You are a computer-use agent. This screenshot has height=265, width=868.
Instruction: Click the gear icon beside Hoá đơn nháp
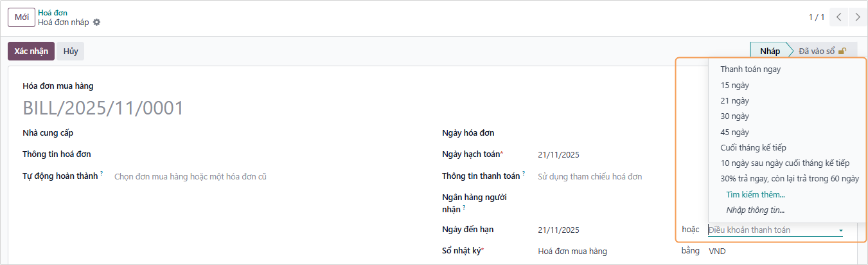click(x=97, y=23)
